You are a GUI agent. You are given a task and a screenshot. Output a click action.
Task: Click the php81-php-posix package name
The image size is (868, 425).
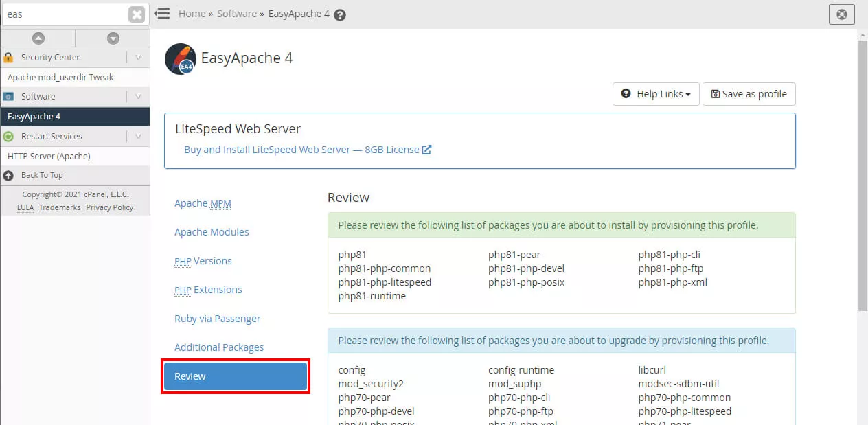(526, 282)
